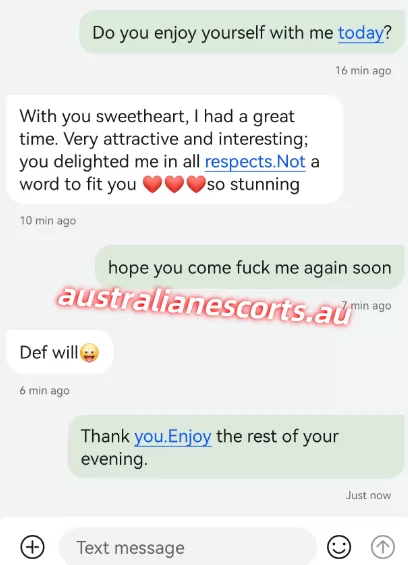Open the emoji smiley picker

tap(339, 547)
